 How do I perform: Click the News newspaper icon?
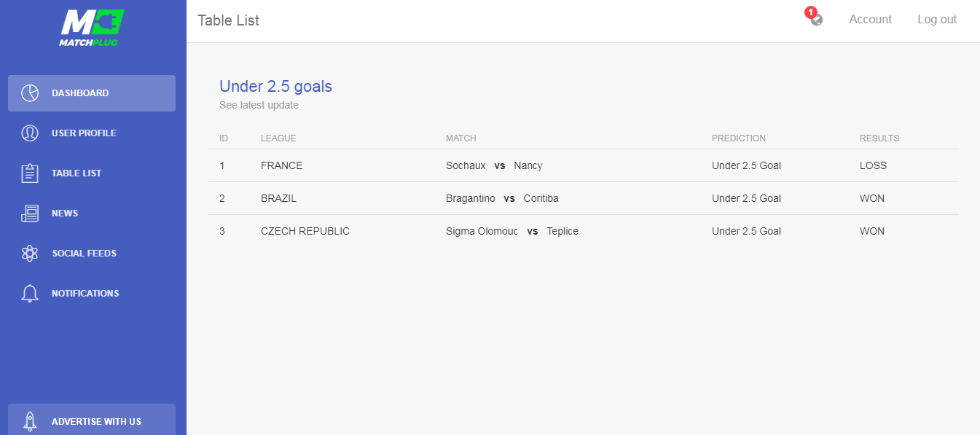coord(30,213)
